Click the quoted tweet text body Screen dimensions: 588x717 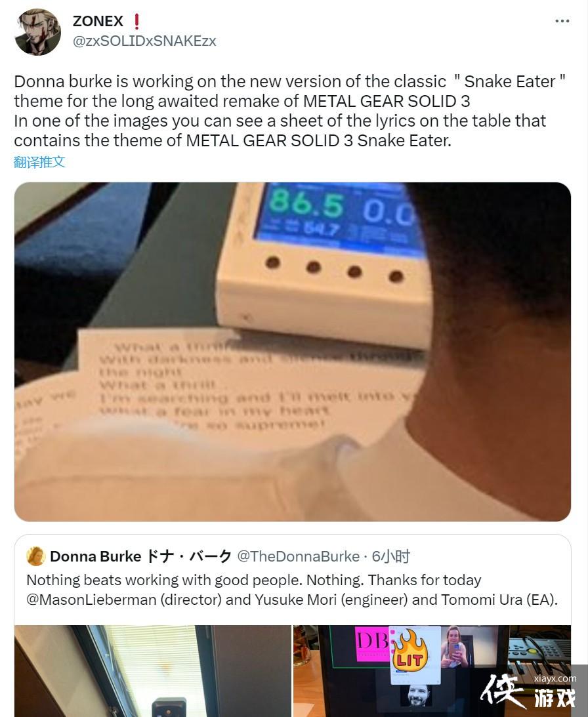(292, 590)
